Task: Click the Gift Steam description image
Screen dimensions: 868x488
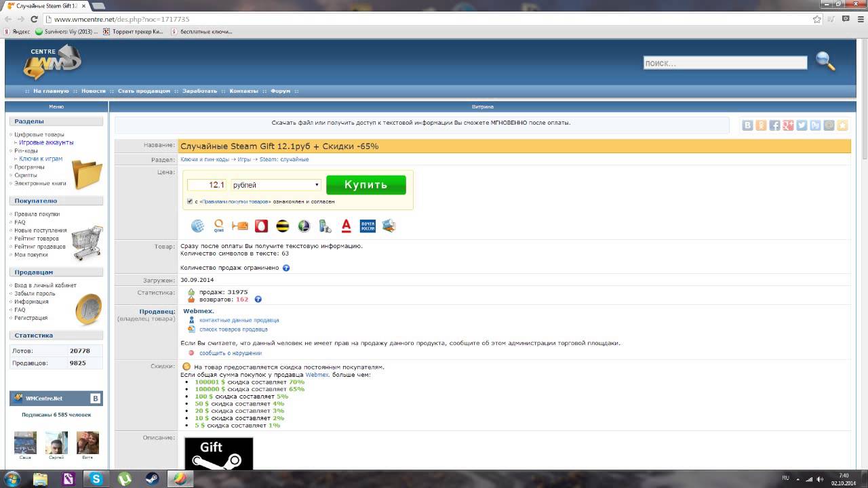Action: (218, 454)
